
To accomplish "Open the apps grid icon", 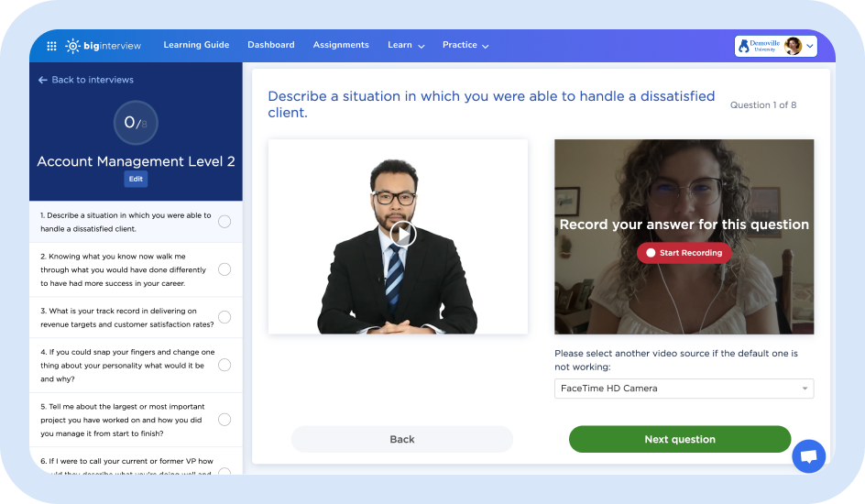I will [51, 46].
